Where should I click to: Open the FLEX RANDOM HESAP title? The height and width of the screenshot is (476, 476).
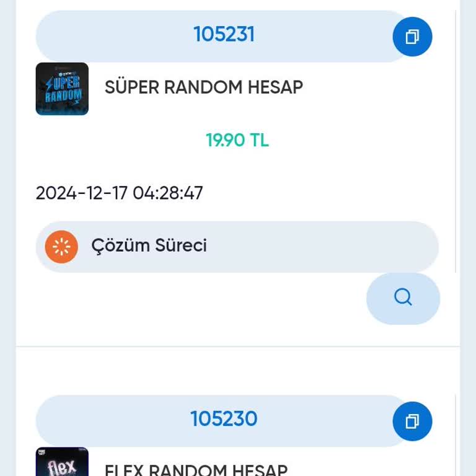click(196, 470)
